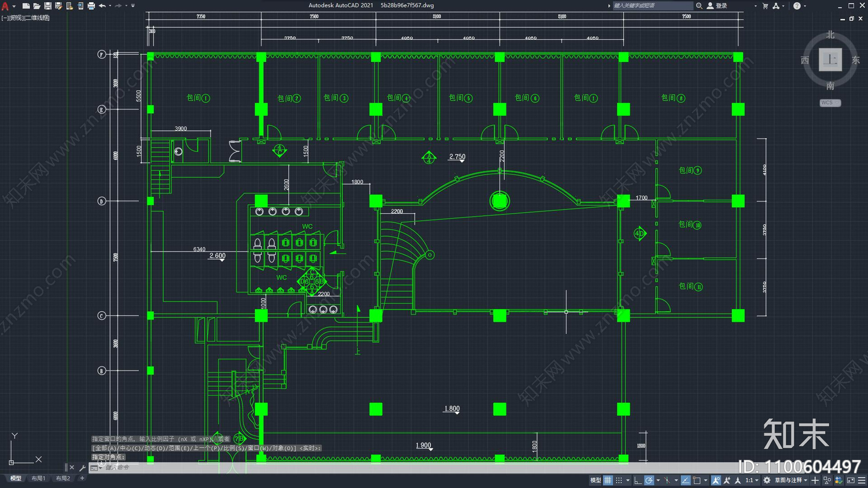Click the [-] viewport controls label

[x=5, y=18]
